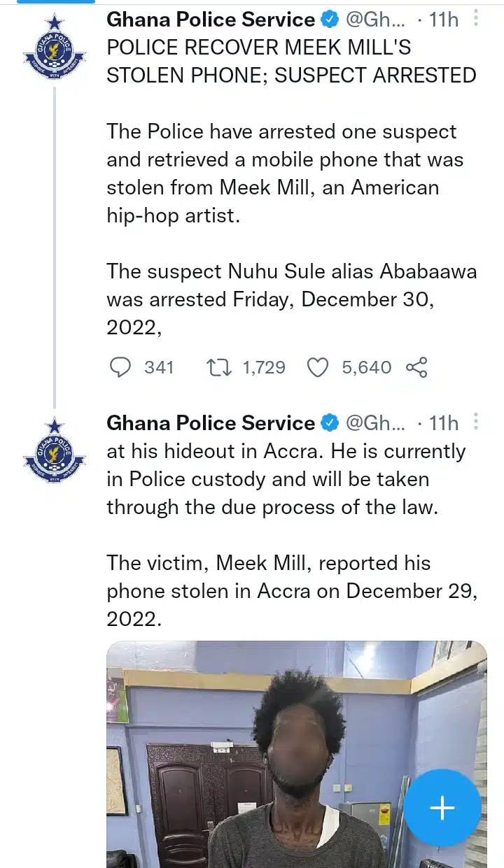Click verified badge on first tweet
The width and height of the screenshot is (504, 868).
click(x=330, y=20)
